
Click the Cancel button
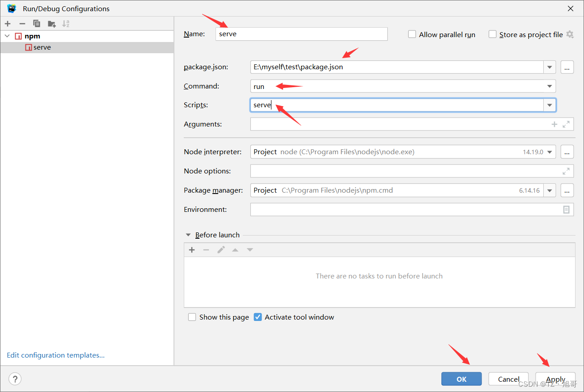point(508,379)
